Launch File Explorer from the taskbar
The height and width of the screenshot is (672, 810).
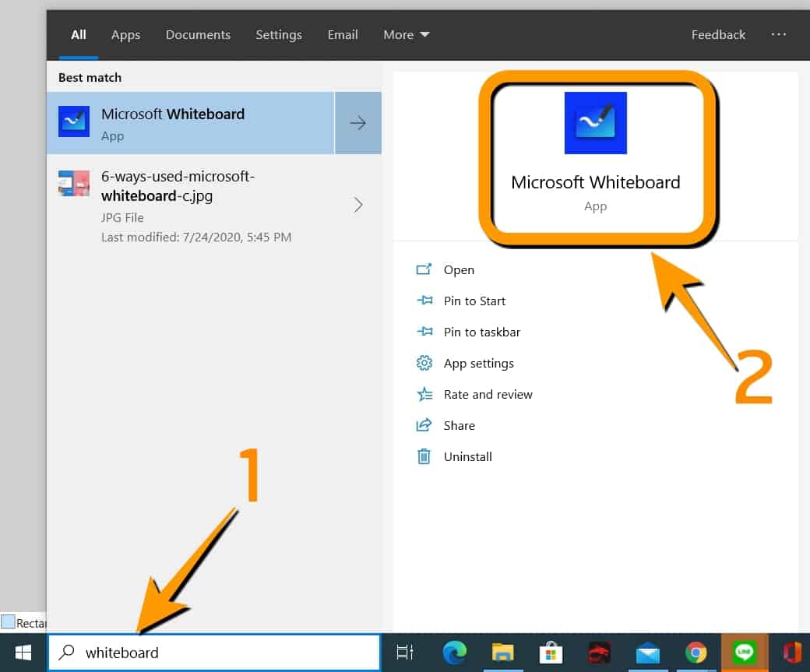coord(502,653)
